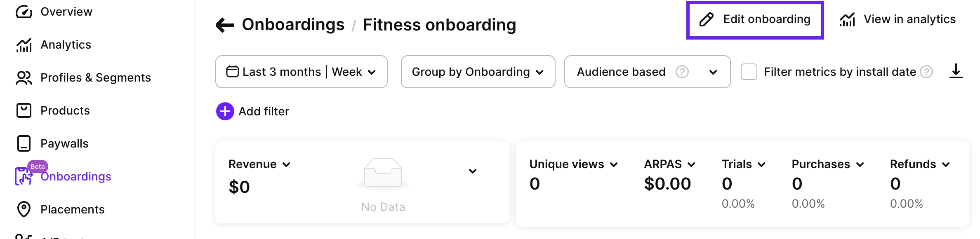The height and width of the screenshot is (239, 980).
Task: Open the Trials metric dropdown
Action: coord(743,164)
